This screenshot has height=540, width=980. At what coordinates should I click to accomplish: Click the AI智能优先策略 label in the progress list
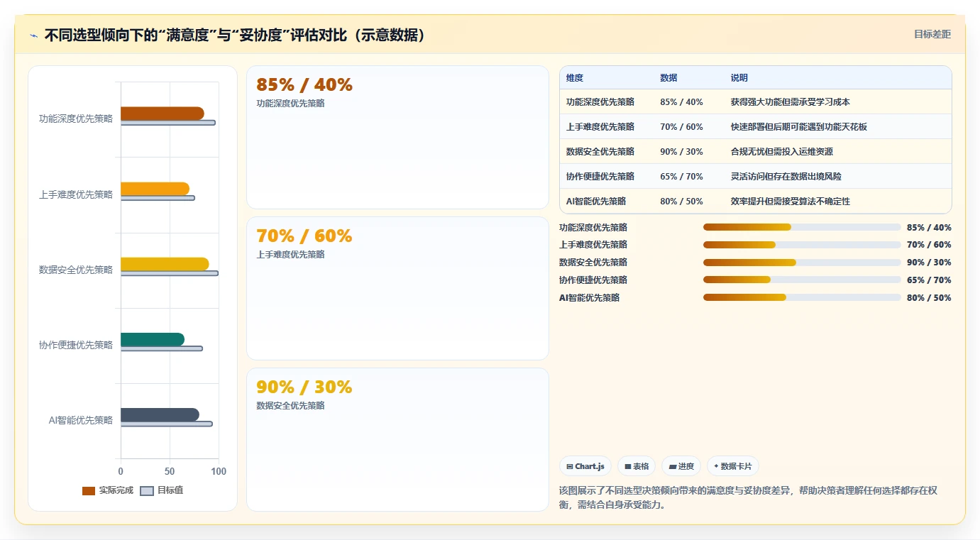589,297
